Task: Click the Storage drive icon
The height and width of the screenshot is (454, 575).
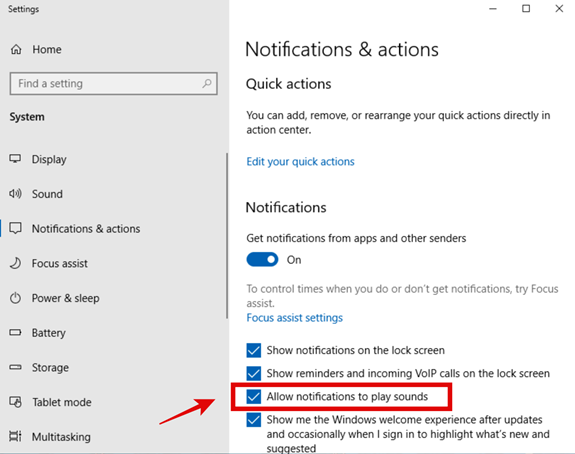Action: point(15,367)
